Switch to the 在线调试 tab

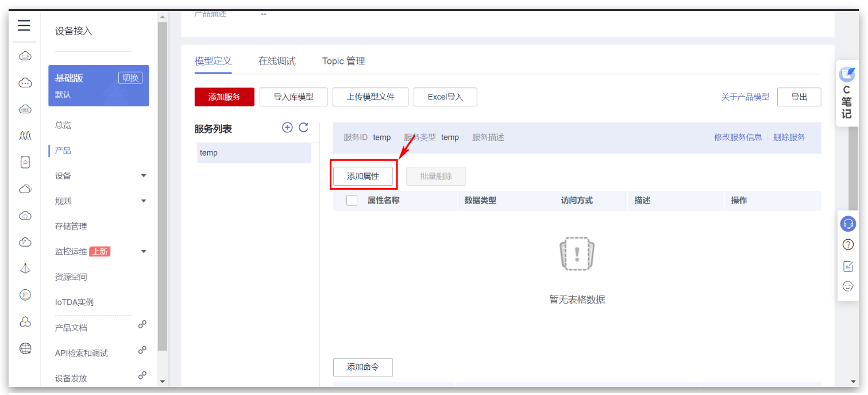click(x=277, y=61)
